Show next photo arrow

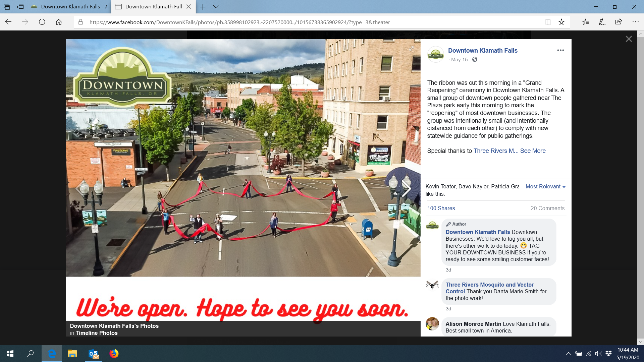(406, 189)
